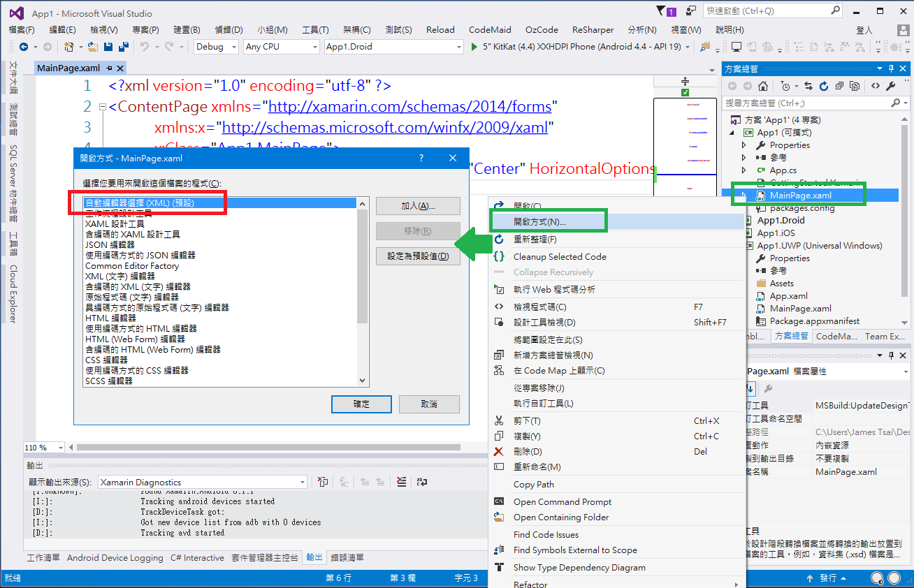
Task: Click 設定為預設值(D) button
Action: pyautogui.click(x=418, y=256)
